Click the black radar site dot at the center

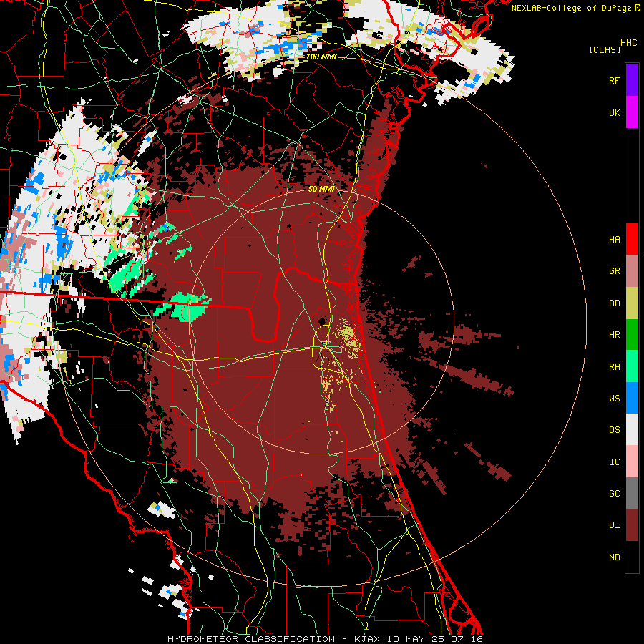321,321
